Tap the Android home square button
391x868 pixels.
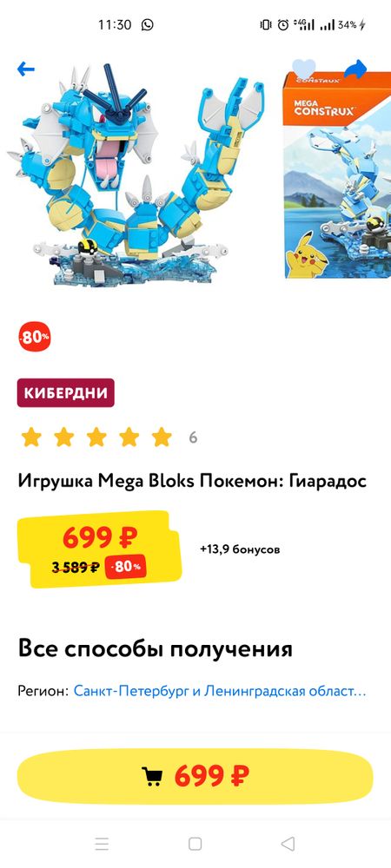195,844
